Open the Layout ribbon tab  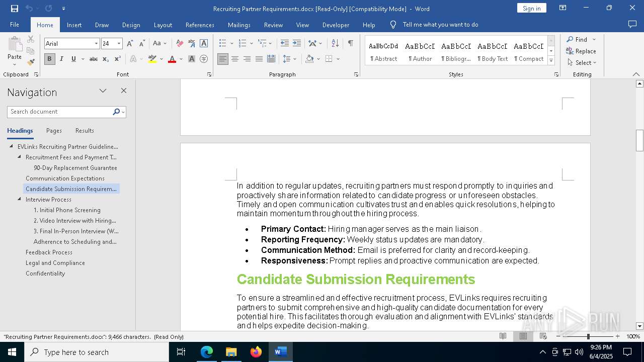click(x=163, y=25)
